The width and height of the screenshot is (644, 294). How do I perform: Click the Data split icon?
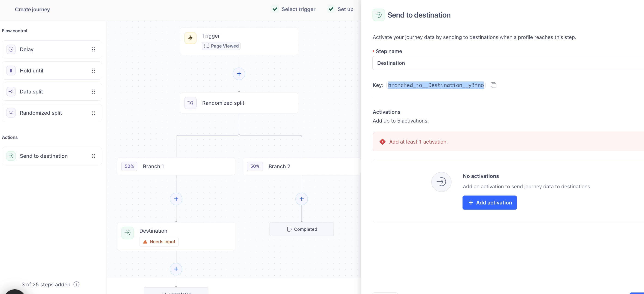[11, 92]
